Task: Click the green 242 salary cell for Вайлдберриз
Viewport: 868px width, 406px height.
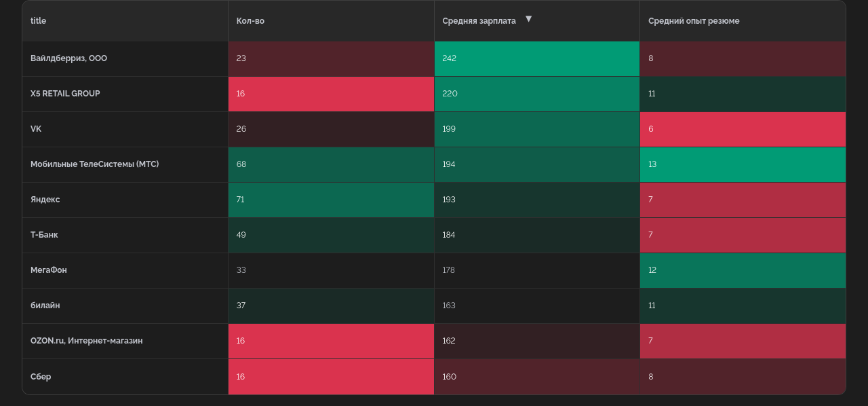Action: point(536,58)
